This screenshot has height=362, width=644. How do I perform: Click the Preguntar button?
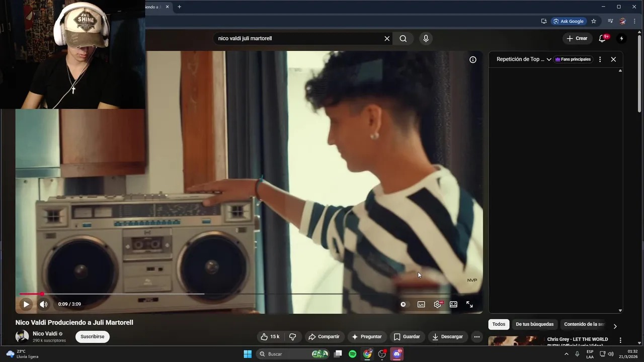coord(366,337)
